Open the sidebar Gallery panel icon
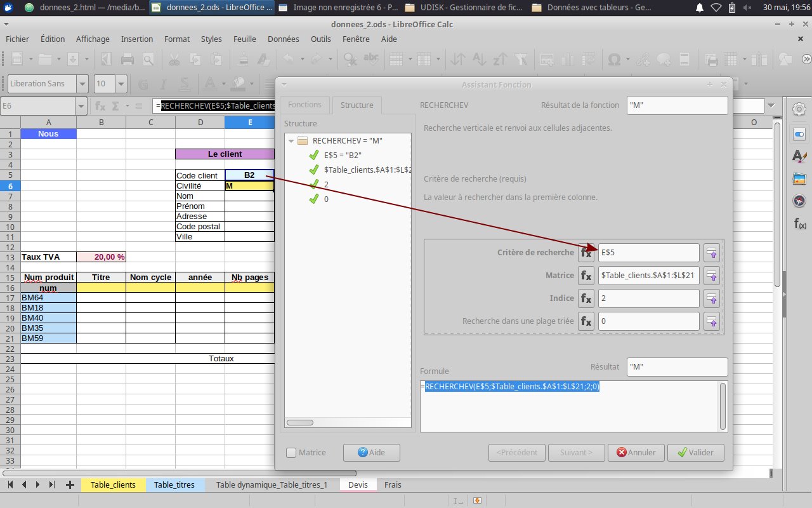Screen dimensions: 812x508 pos(799,179)
